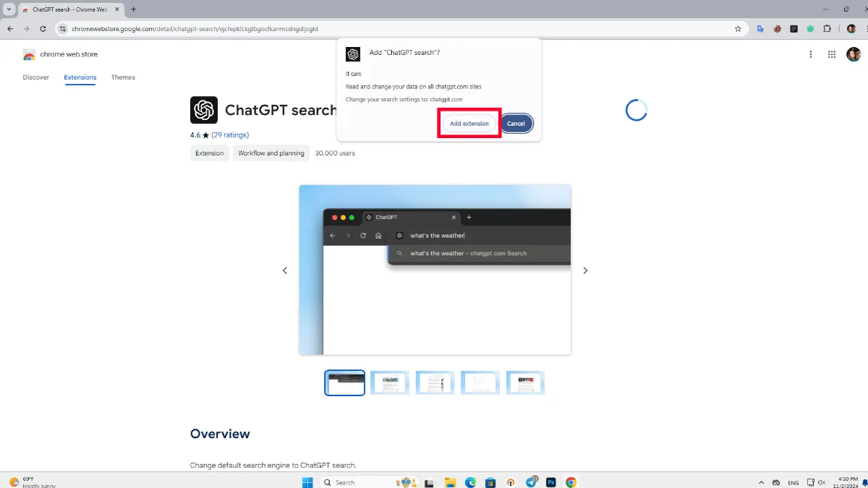Click the Chrome icon in taskbar
The image size is (868, 488).
(571, 482)
